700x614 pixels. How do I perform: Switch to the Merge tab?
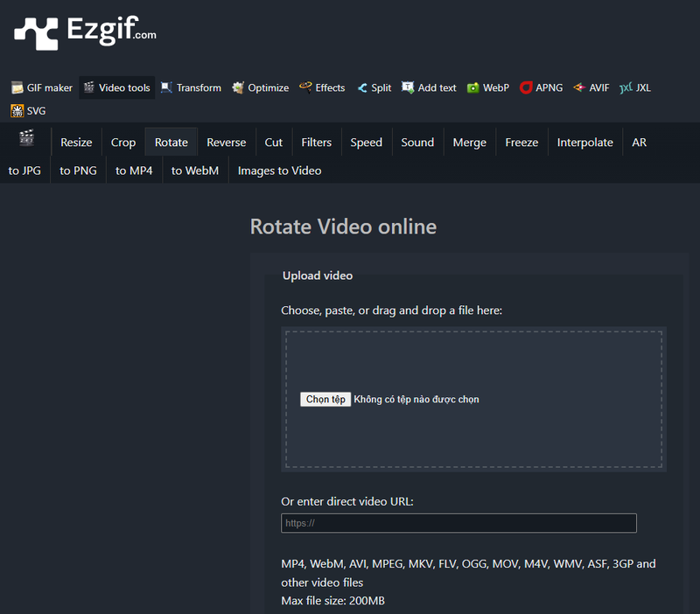470,143
